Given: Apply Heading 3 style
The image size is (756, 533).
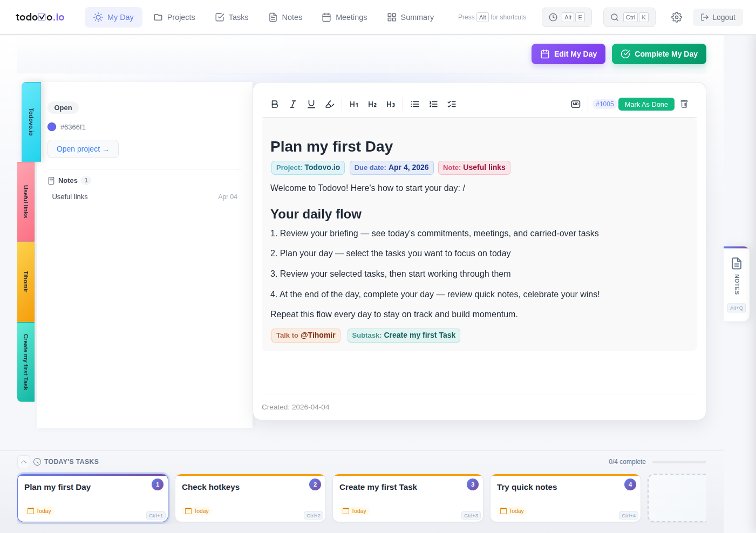Looking at the screenshot, I should click(x=391, y=104).
